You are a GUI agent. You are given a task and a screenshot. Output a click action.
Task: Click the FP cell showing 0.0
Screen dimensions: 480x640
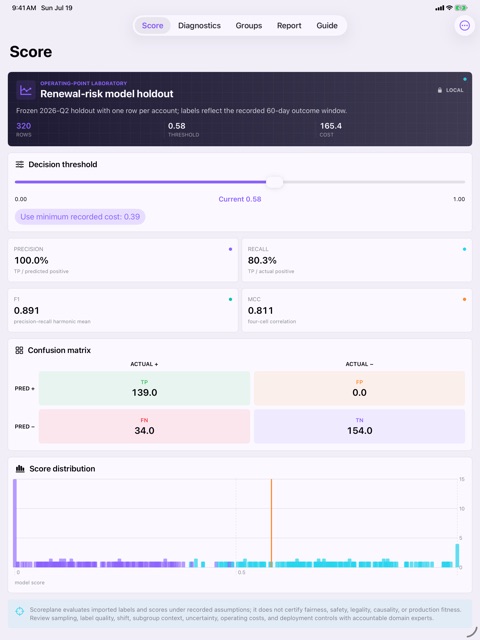pyautogui.click(x=359, y=388)
